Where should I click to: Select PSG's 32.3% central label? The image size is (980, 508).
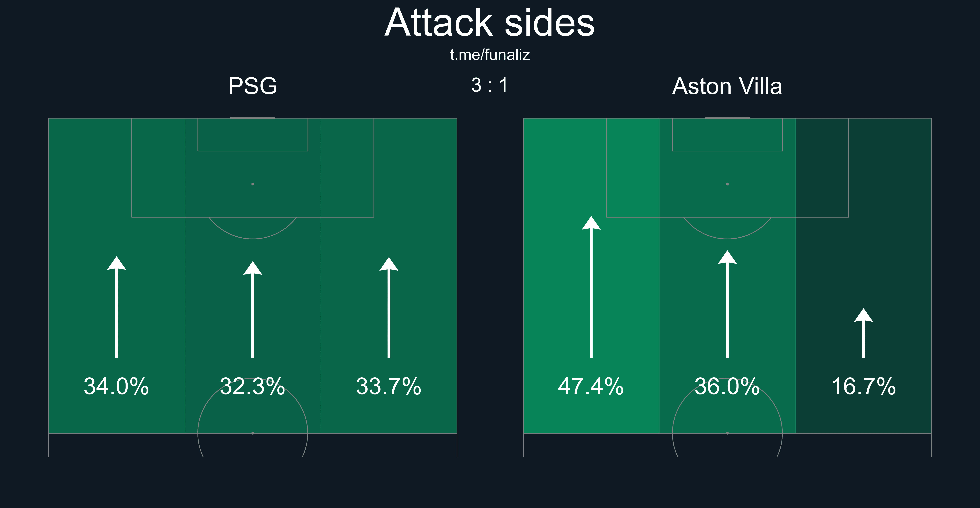coord(253,386)
